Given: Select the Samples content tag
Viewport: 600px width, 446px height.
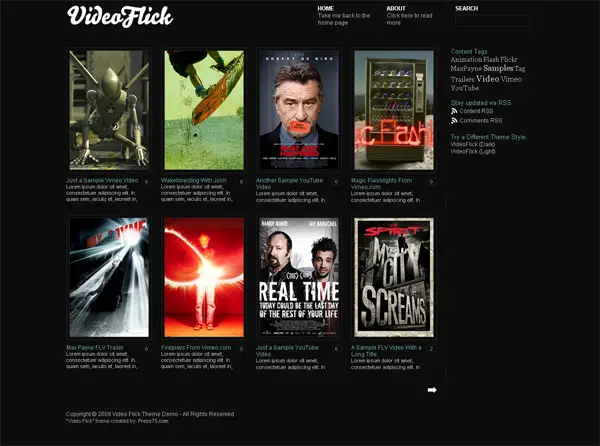Looking at the screenshot, I should 498,68.
